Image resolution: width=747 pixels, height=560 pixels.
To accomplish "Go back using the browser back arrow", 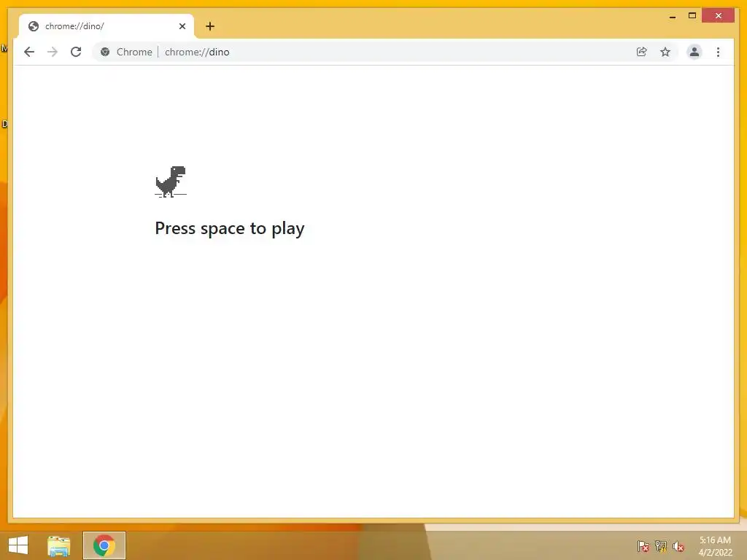I will (29, 52).
